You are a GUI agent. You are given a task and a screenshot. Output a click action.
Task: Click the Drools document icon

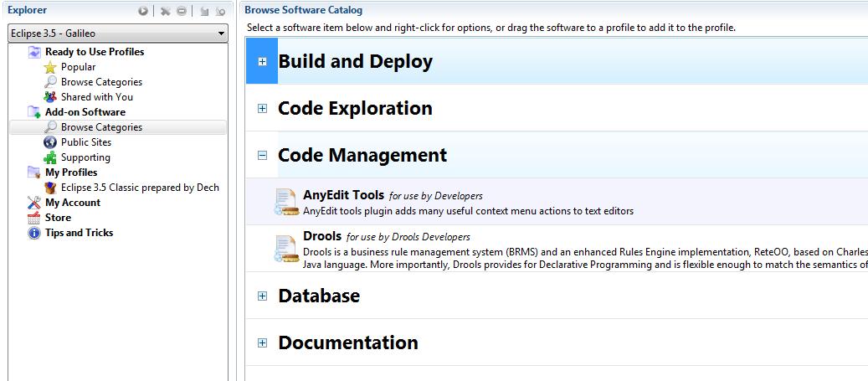pos(287,249)
